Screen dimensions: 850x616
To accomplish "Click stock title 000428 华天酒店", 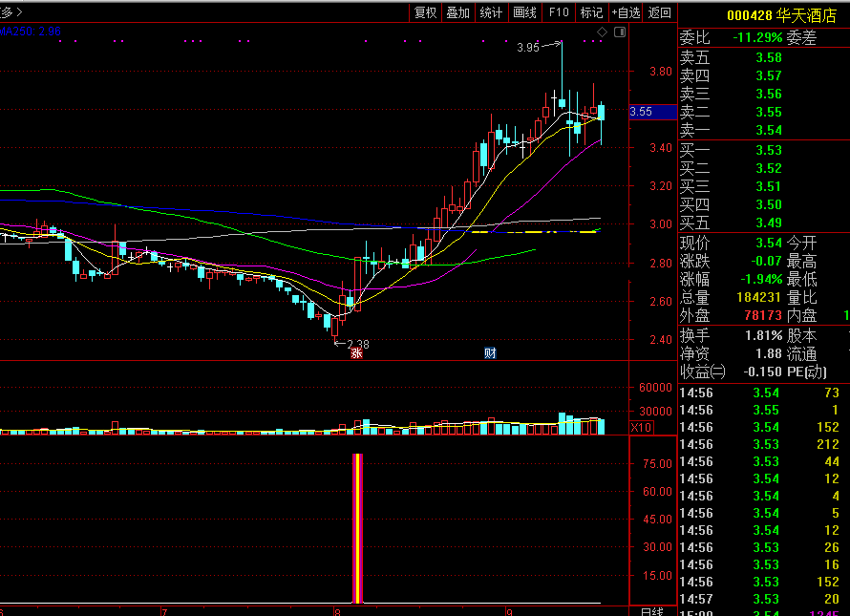I will tap(781, 15).
